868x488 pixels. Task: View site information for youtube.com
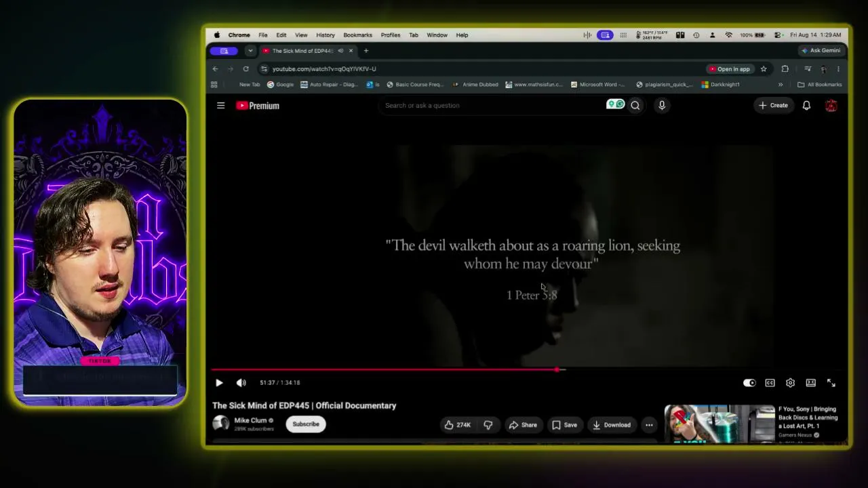click(x=264, y=69)
